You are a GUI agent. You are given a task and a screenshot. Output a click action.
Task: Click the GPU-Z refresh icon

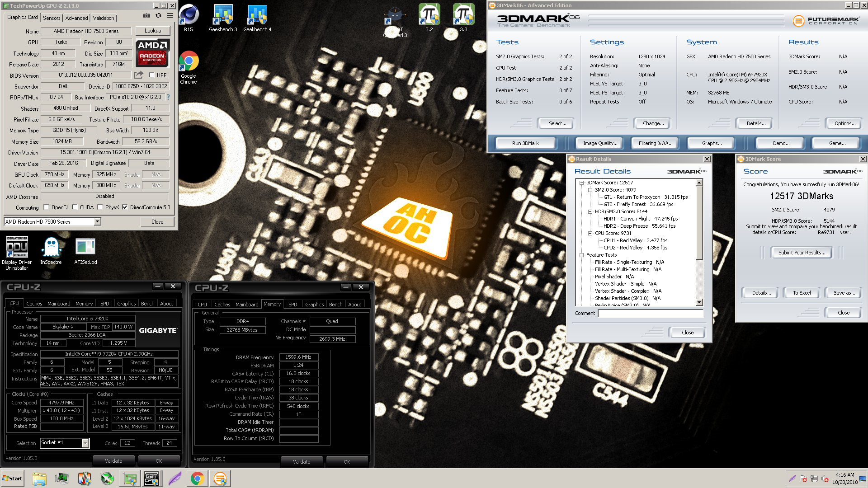coord(158,16)
